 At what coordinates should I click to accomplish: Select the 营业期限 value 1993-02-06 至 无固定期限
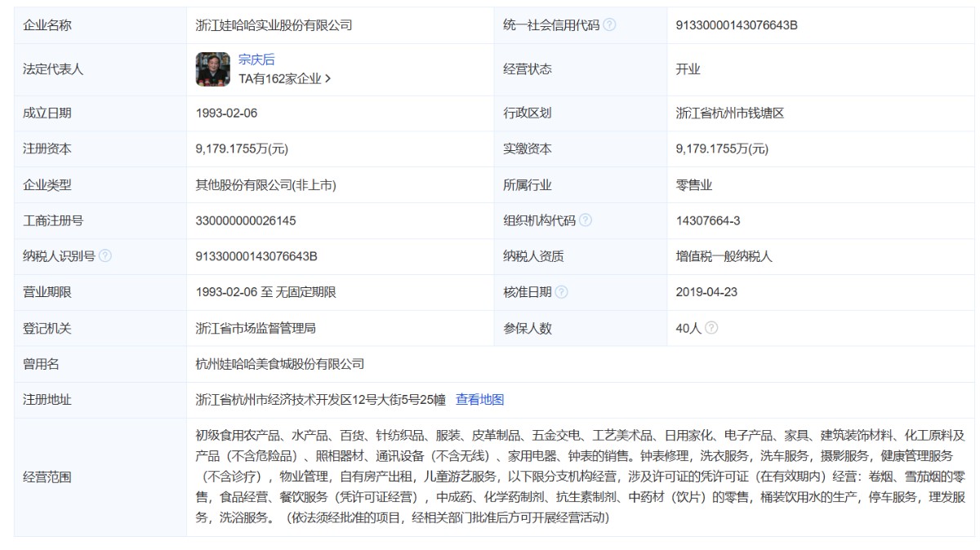tap(266, 292)
